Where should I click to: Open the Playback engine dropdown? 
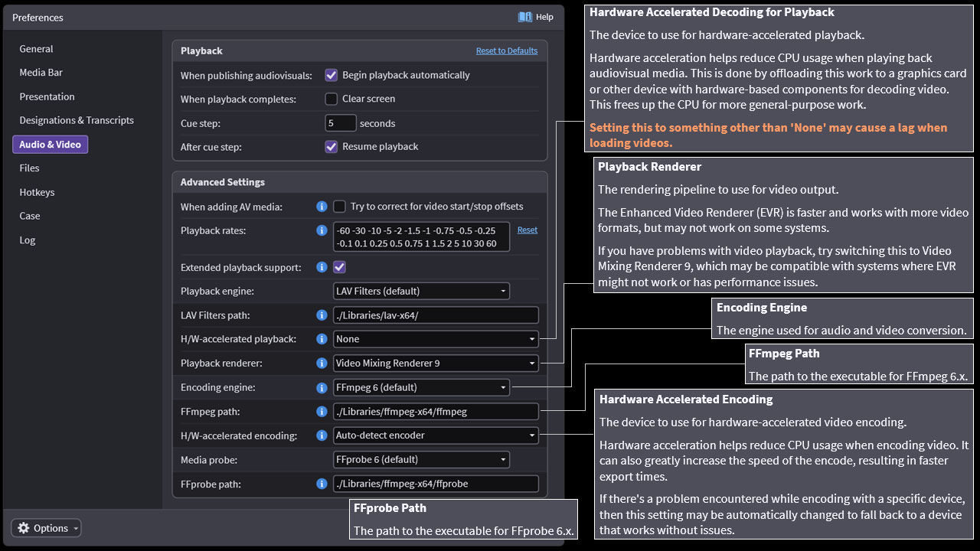click(421, 291)
